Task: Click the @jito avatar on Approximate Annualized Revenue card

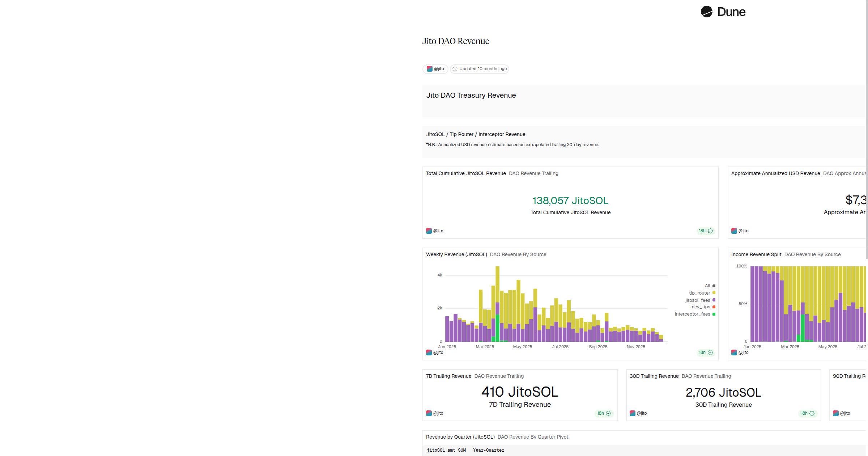Action: pos(734,231)
